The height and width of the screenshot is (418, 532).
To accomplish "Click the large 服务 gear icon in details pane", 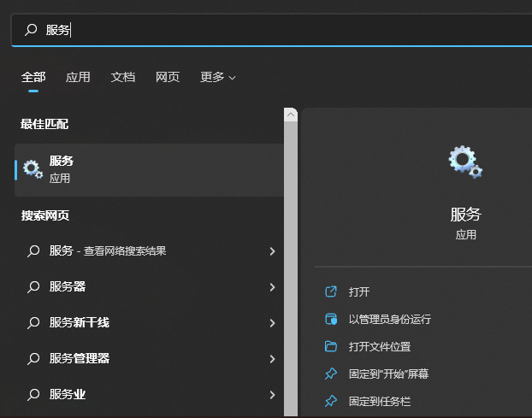I will click(x=465, y=162).
